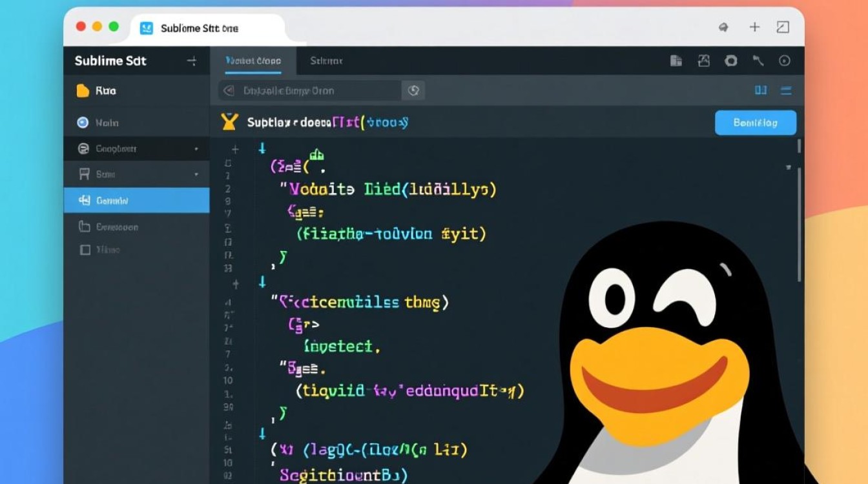868x484 pixels.
Task: Open the copy document icon in the toolbar
Action: (676, 60)
